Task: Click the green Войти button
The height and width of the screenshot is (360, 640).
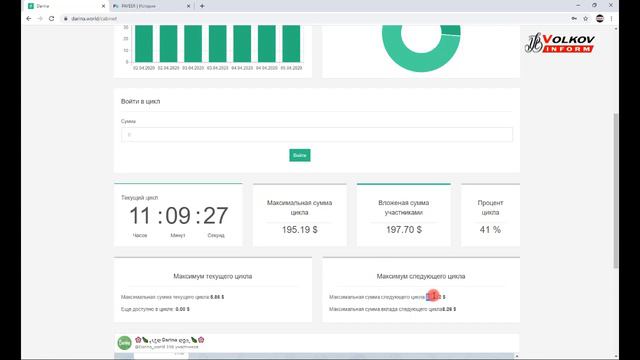Action: [x=300, y=155]
